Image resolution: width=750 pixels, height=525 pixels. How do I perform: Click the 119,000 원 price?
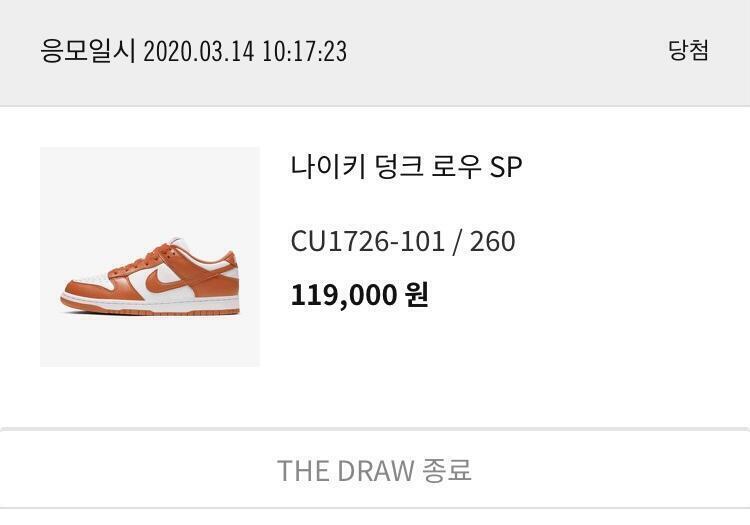359,295
